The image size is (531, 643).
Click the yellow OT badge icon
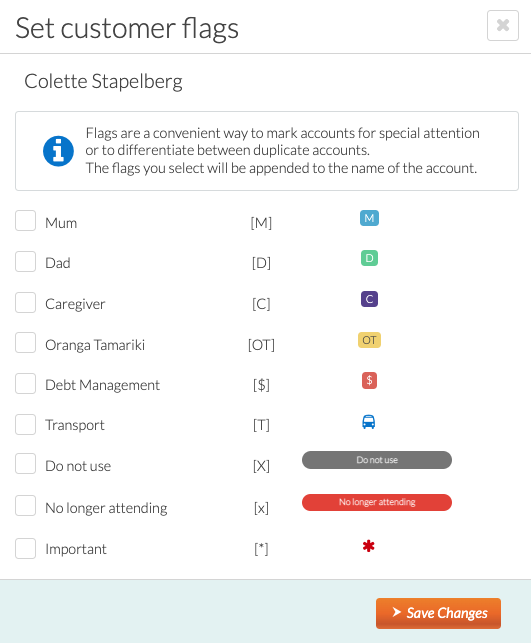tap(369, 340)
